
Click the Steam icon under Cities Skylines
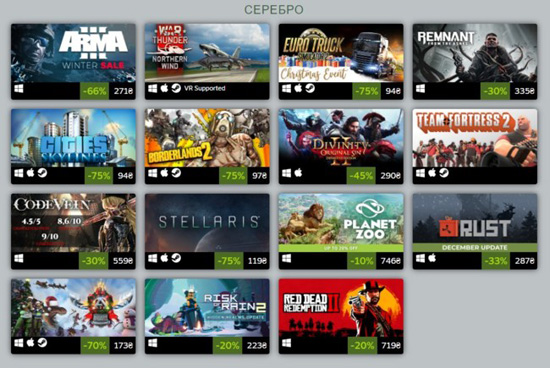pyautogui.click(x=42, y=173)
